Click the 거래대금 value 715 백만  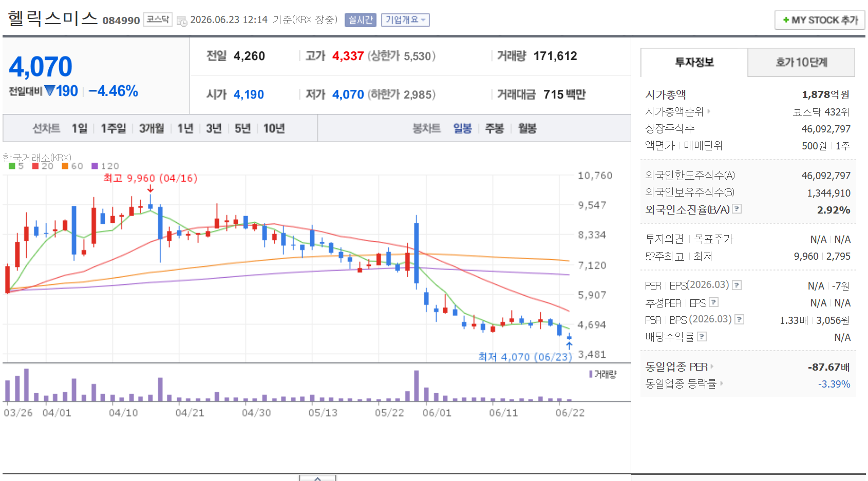click(564, 94)
